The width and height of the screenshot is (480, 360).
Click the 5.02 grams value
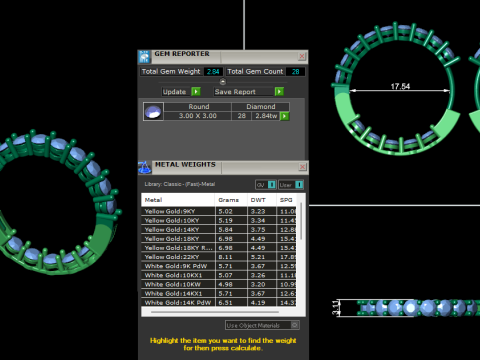click(x=225, y=211)
